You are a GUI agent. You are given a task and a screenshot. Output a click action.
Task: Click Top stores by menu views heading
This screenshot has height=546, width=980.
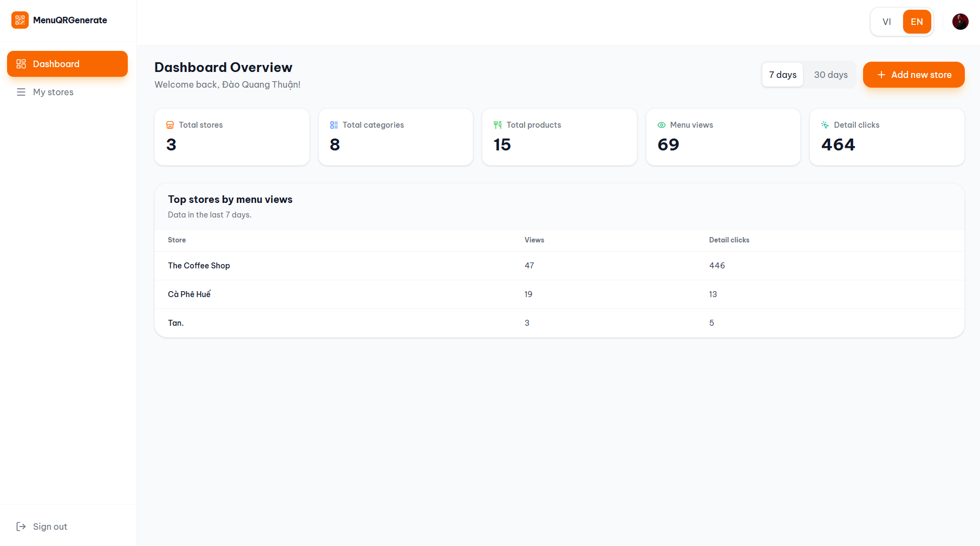(230, 200)
